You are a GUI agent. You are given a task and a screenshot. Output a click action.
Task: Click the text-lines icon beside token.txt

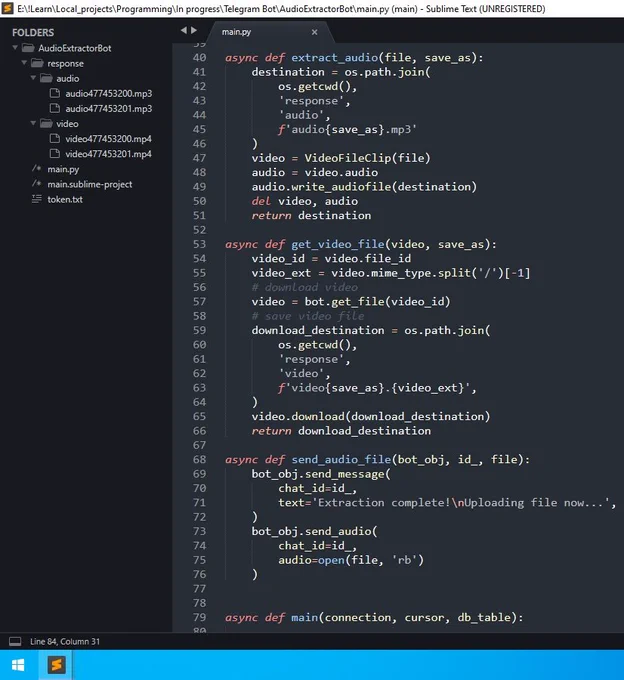point(36,199)
